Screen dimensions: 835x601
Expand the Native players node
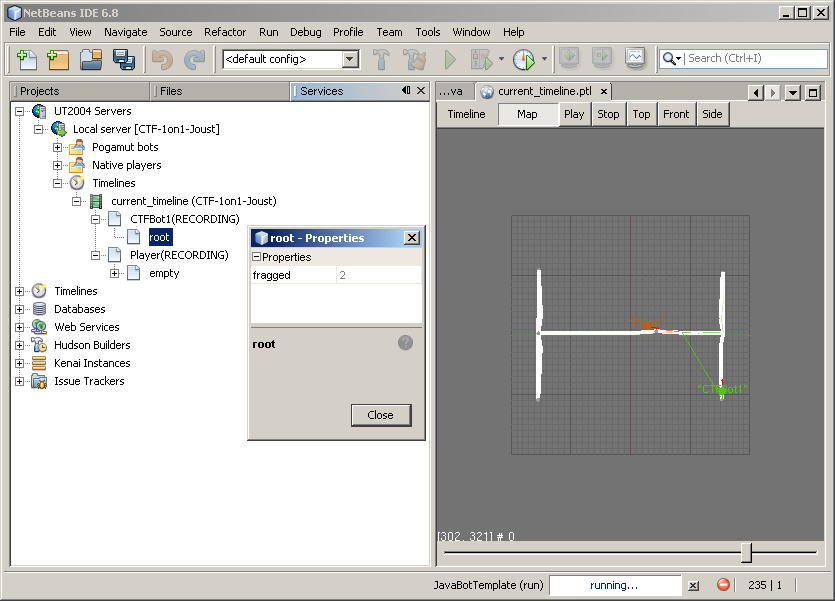tap(58, 166)
